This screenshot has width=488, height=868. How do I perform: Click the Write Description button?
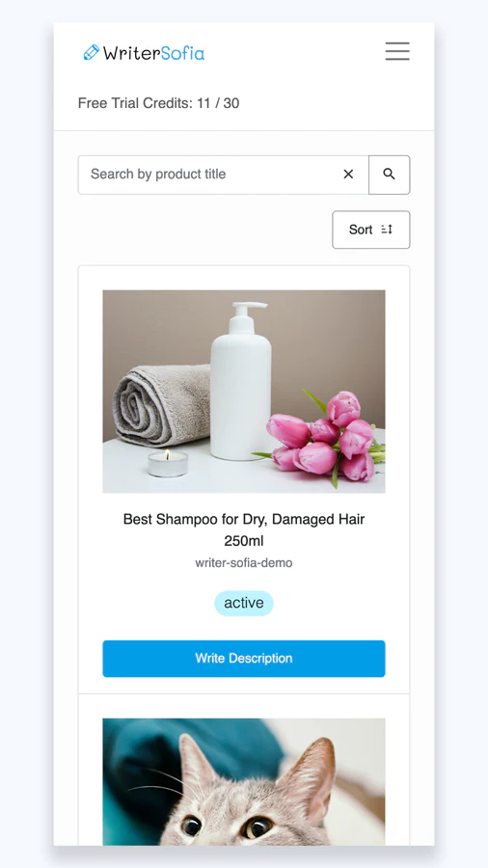[x=243, y=658]
